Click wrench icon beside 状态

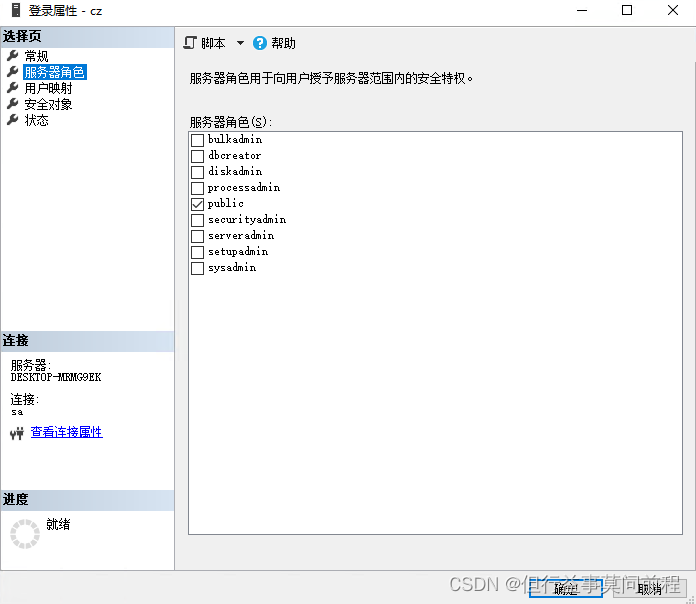tap(12, 120)
